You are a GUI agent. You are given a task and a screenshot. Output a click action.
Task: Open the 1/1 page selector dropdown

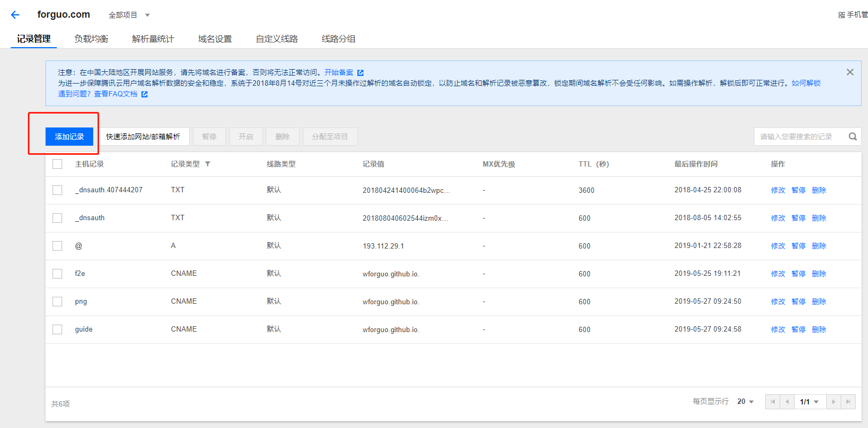point(810,402)
